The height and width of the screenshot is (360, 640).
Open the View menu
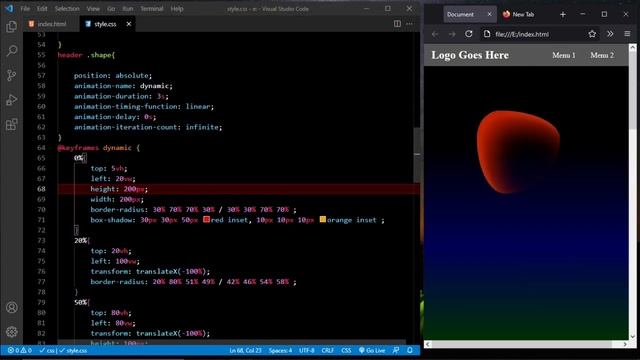pyautogui.click(x=93, y=9)
